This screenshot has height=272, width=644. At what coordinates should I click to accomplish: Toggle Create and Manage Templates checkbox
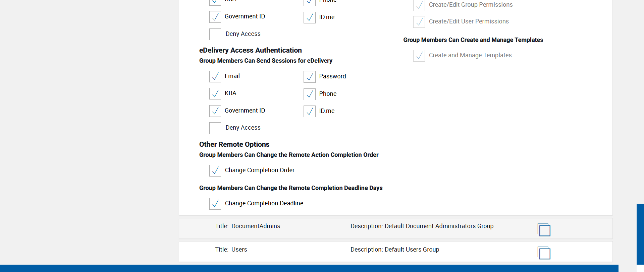(x=419, y=56)
